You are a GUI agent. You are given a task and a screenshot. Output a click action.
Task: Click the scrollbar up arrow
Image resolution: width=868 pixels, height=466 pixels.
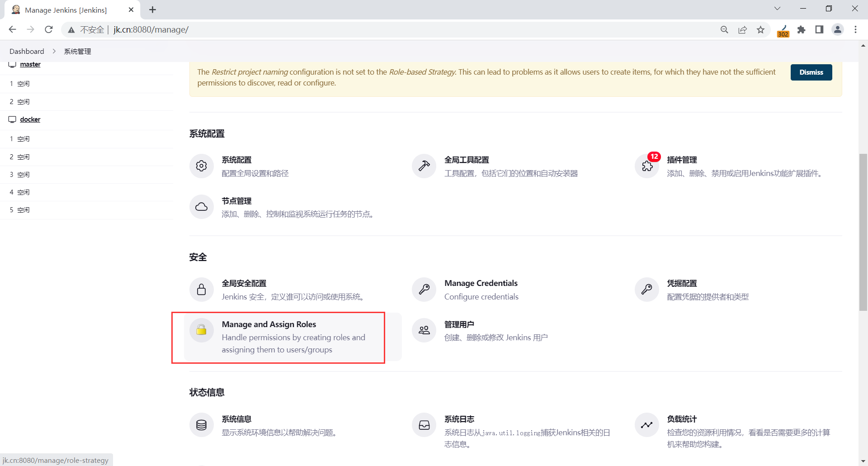(x=863, y=46)
